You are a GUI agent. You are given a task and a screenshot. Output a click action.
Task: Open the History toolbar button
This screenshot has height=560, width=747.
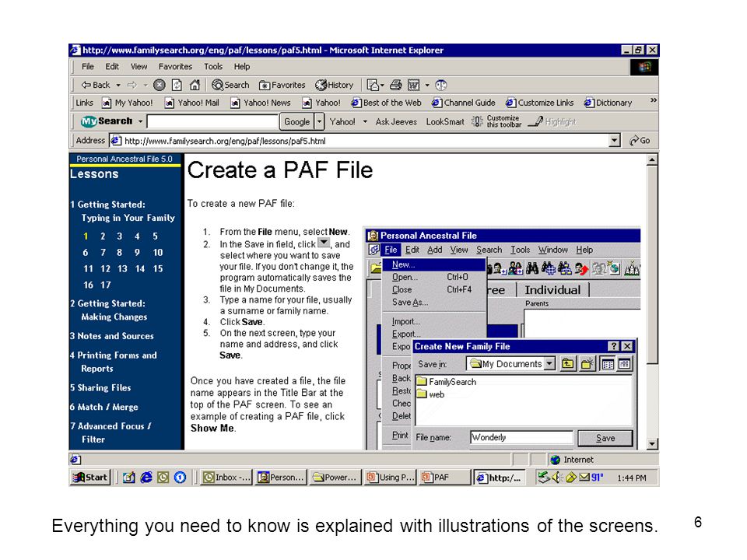[335, 86]
